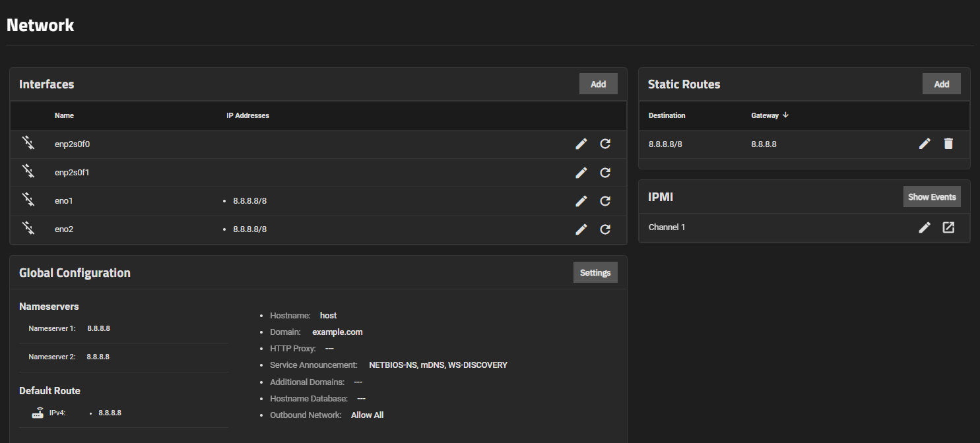Add a new static route

click(941, 84)
